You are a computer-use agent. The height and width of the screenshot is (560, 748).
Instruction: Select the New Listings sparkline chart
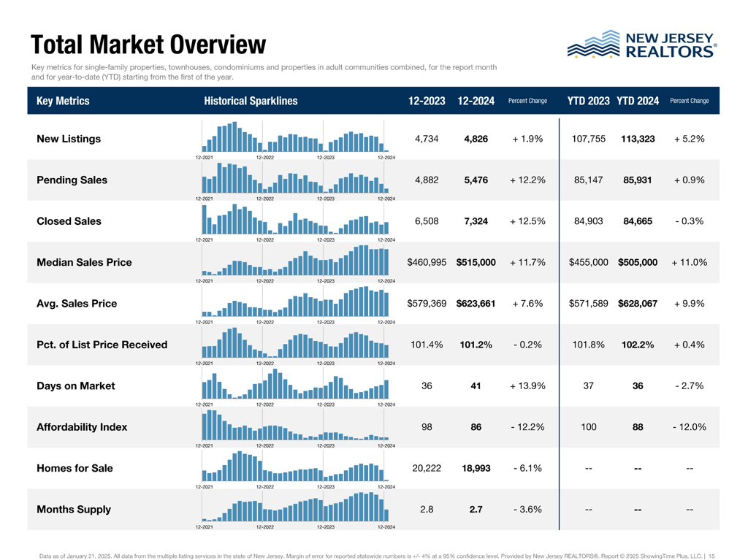295,137
